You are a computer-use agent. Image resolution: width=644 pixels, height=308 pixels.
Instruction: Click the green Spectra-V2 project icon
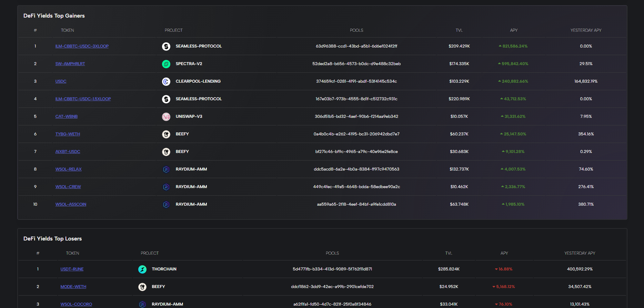click(x=166, y=64)
